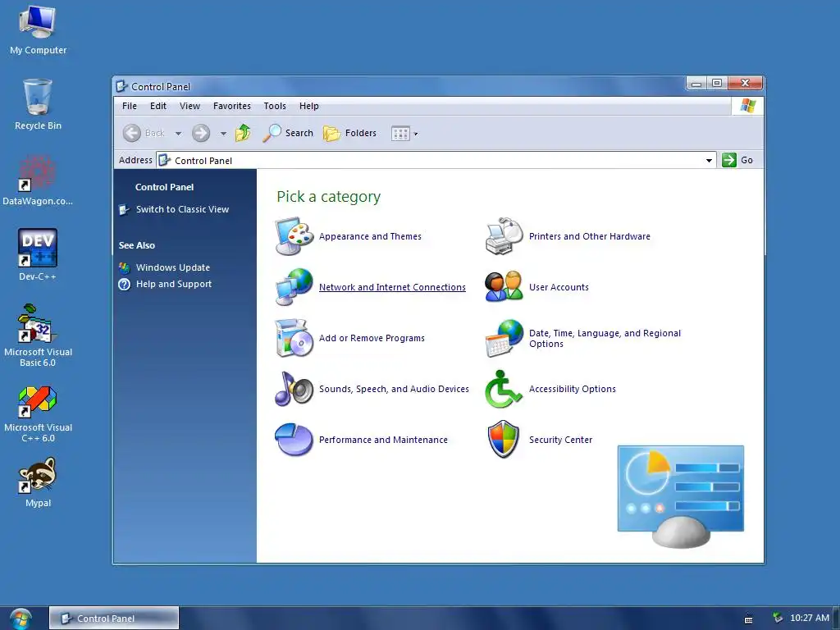Click the Windows flag logo in the menu bar

click(x=748, y=106)
